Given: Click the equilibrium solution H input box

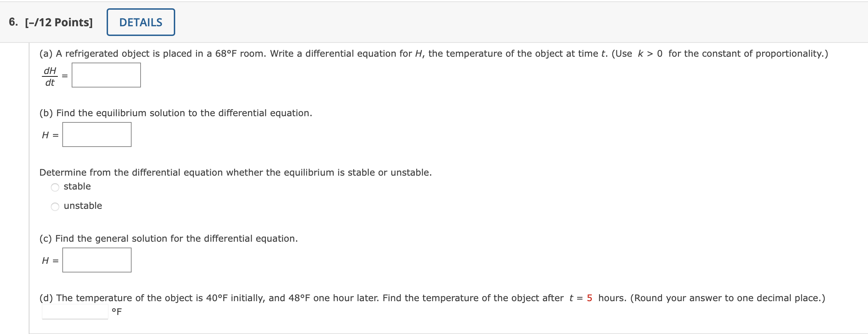Looking at the screenshot, I should [x=97, y=134].
